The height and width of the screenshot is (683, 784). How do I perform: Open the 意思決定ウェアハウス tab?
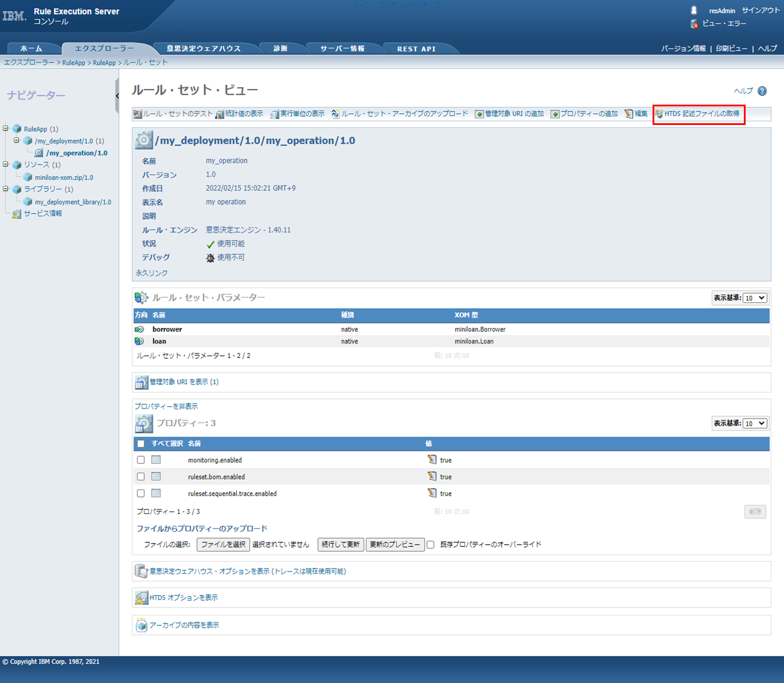(x=204, y=49)
